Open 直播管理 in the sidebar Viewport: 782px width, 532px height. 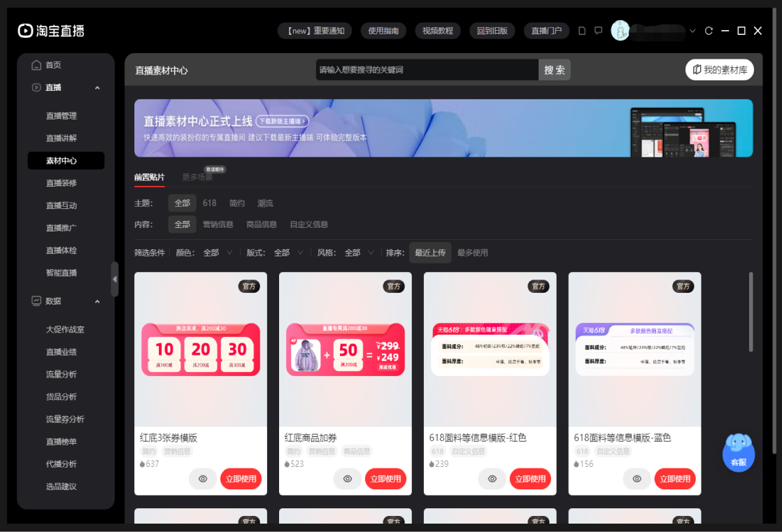pos(62,115)
